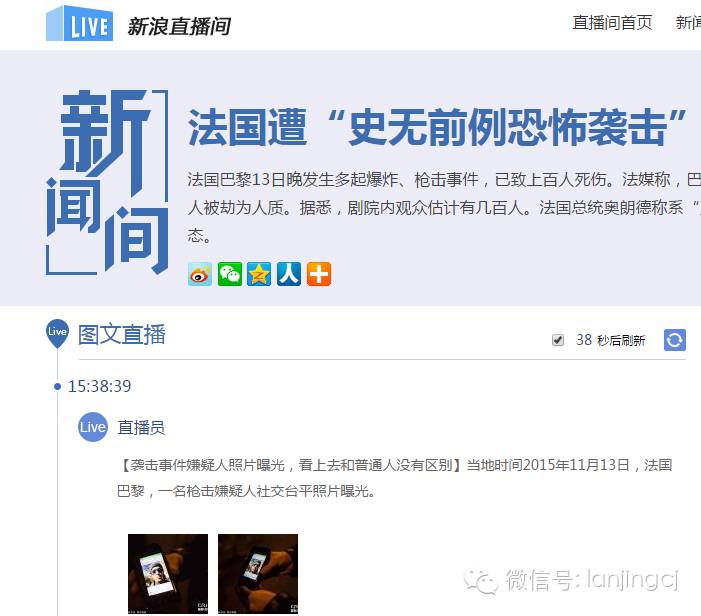Screen dimensions: 701x616
Task: Share to Renren icon
Action: tap(289, 274)
